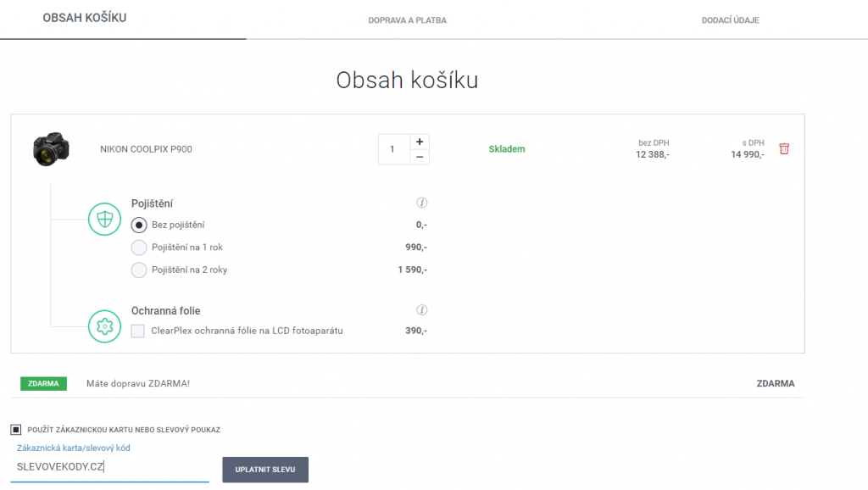Image resolution: width=868 pixels, height=490 pixels.
Task: Click the 390,- film price
Action: [416, 331]
